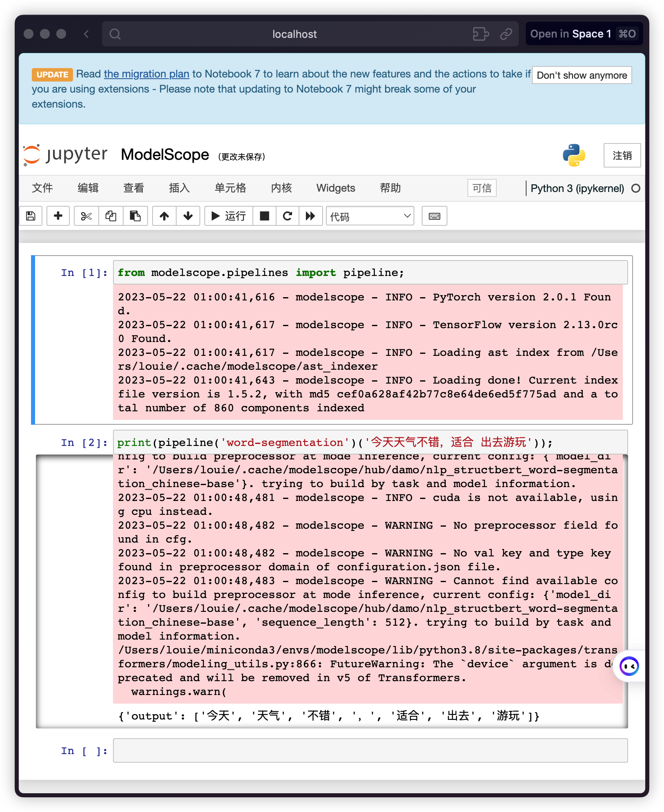Image resolution: width=664 pixels, height=812 pixels.
Task: Open the 文件 menu
Action: coord(42,188)
